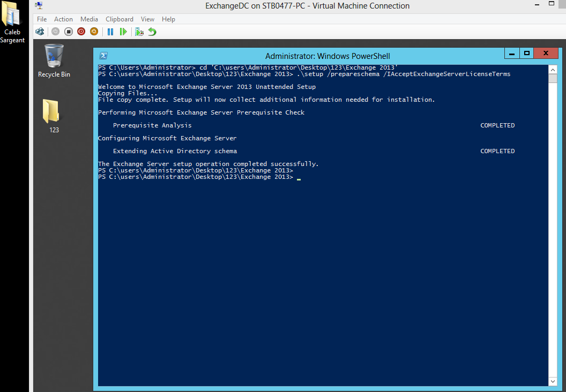Viewport: 566px width, 392px height.
Task: Click the 'Copying Files...' line
Action: tap(128, 93)
